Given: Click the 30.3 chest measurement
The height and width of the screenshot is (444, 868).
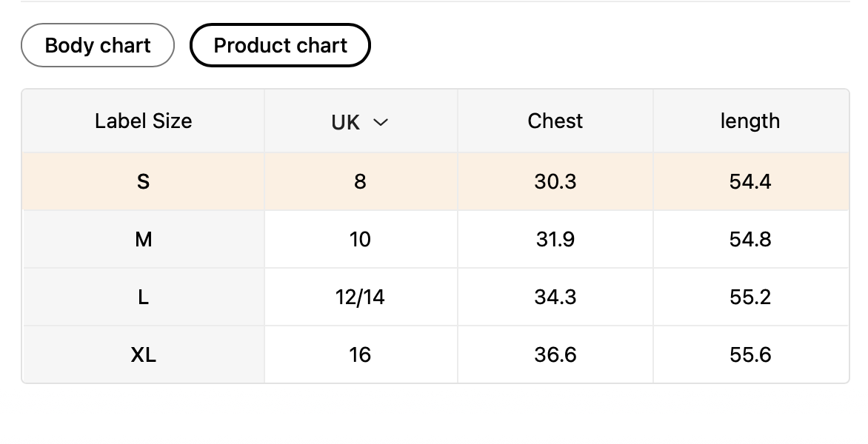Looking at the screenshot, I should [555, 182].
